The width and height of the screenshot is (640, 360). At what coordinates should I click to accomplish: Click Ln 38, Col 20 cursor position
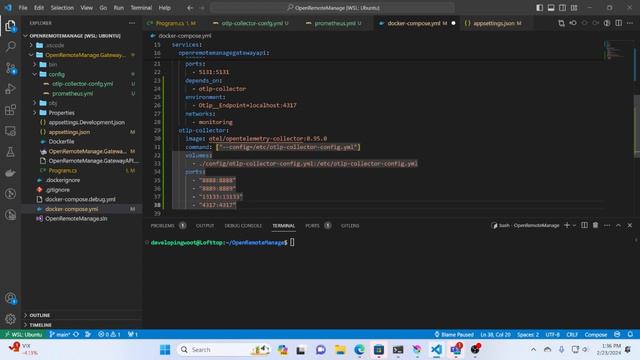pyautogui.click(x=495, y=334)
